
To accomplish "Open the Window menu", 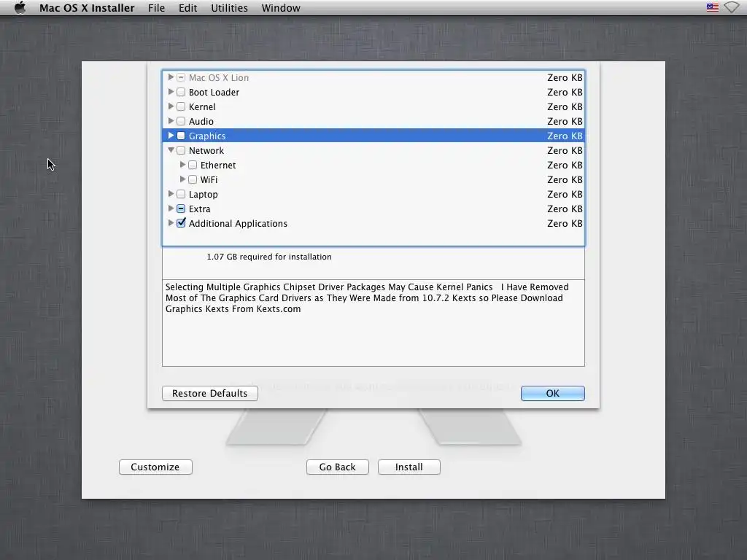I will click(281, 8).
